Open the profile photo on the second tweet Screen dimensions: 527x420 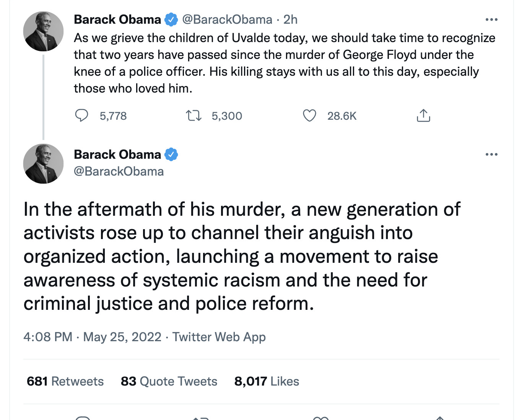point(43,164)
